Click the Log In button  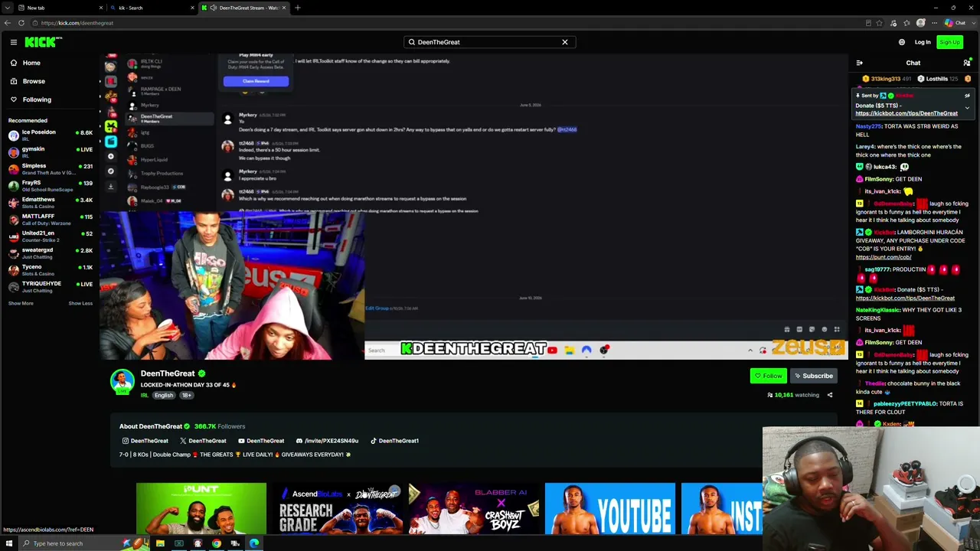click(923, 42)
